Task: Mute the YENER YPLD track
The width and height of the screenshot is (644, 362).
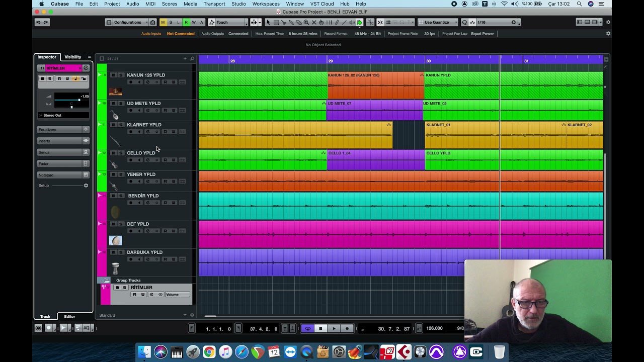Action: (x=113, y=174)
